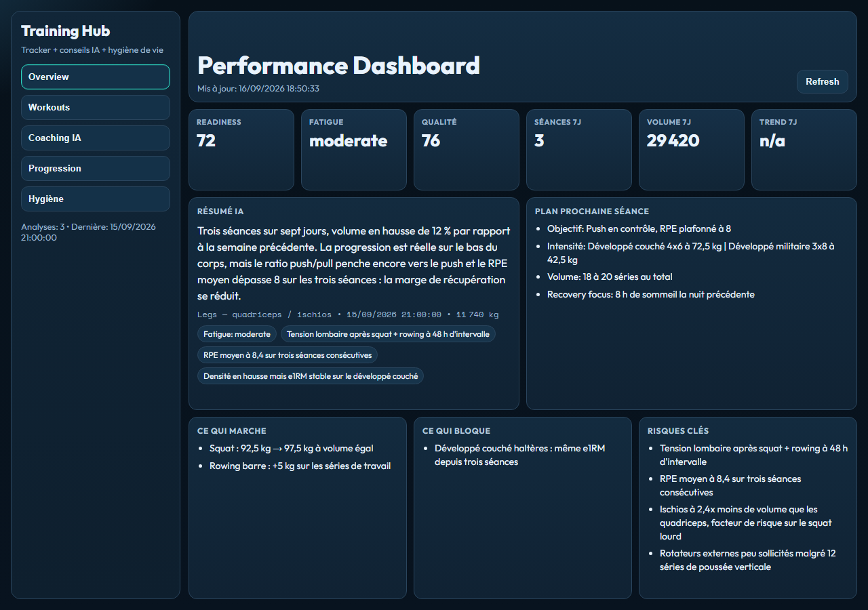Open the Overview section
The height and width of the screenshot is (610, 868).
[96, 77]
